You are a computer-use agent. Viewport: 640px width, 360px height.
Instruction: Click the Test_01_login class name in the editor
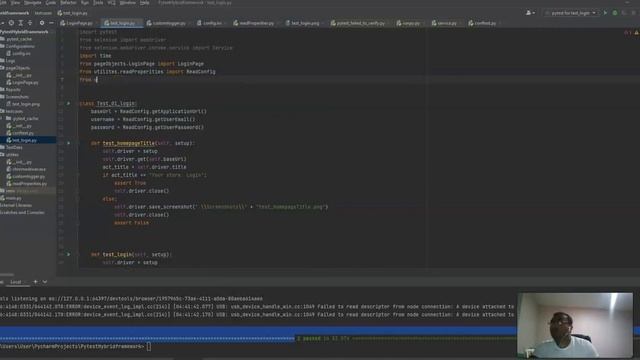(116, 104)
